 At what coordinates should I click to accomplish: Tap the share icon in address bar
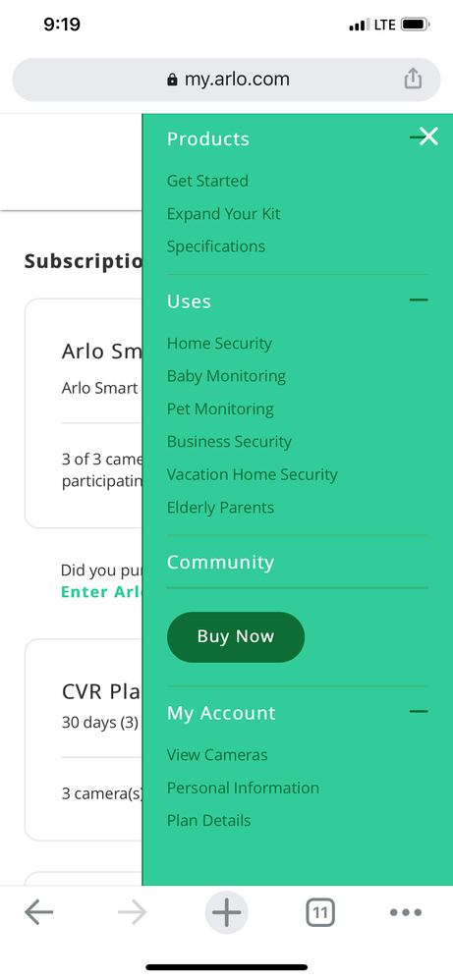[x=413, y=79]
